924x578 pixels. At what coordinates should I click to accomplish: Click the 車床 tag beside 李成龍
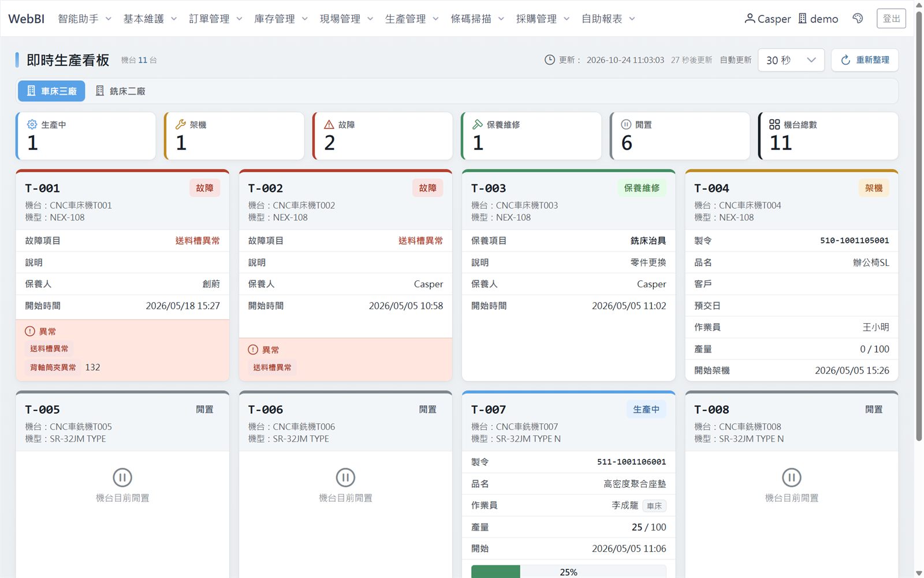(x=654, y=506)
